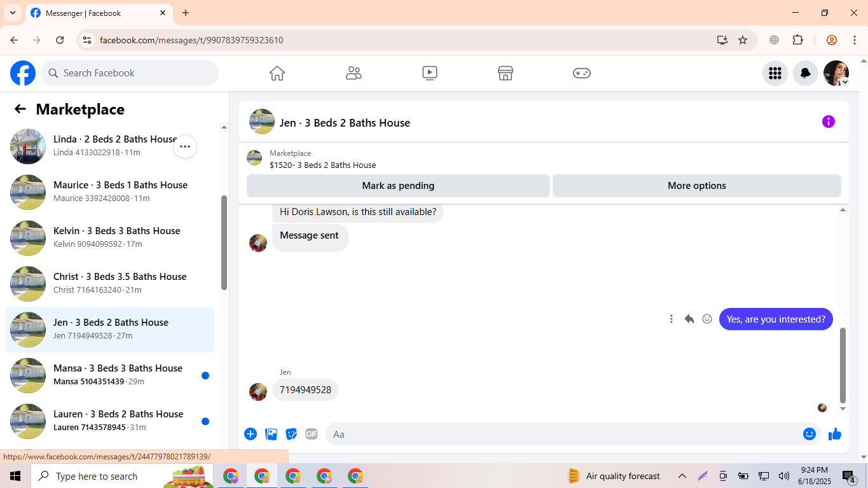
Task: Open unread Lauren 3 Beds 2 Baths conversation
Action: pos(109,421)
